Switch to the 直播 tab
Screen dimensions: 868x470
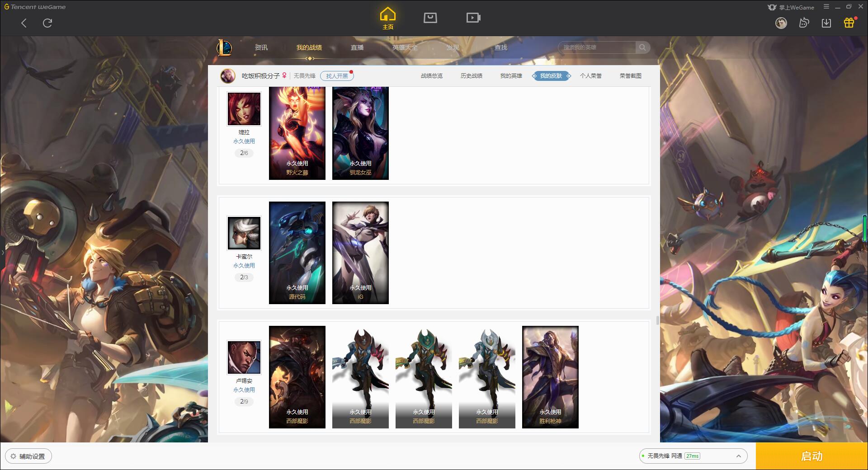[x=357, y=47]
